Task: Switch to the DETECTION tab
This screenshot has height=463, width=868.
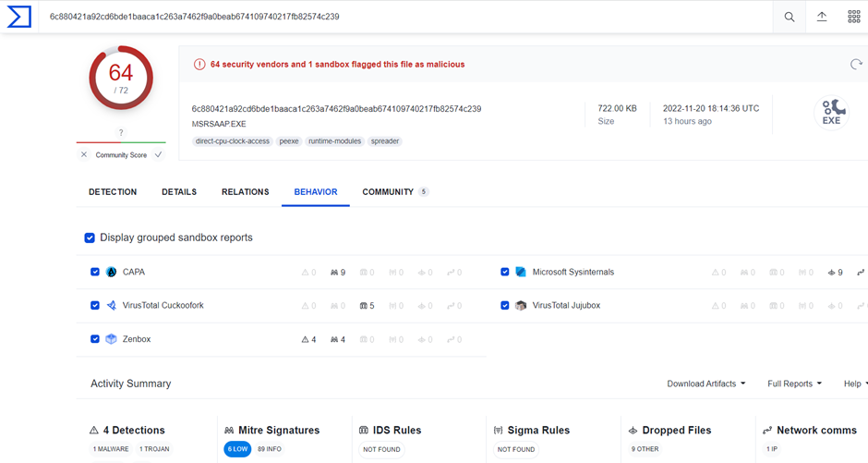Action: tap(113, 191)
